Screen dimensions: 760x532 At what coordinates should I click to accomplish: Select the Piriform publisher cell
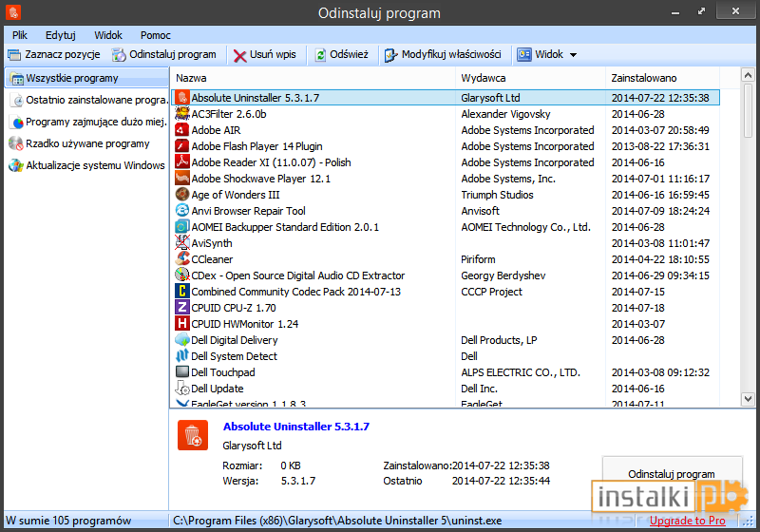(478, 259)
